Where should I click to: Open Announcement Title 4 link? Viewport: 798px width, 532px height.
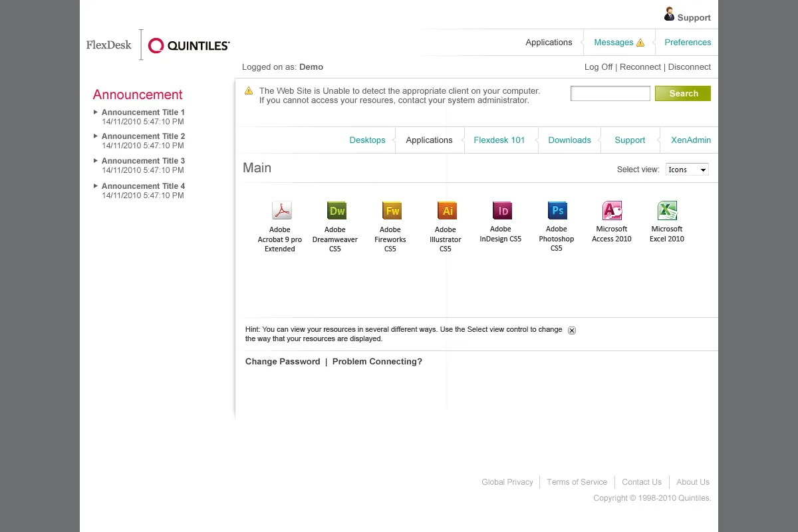[143, 186]
